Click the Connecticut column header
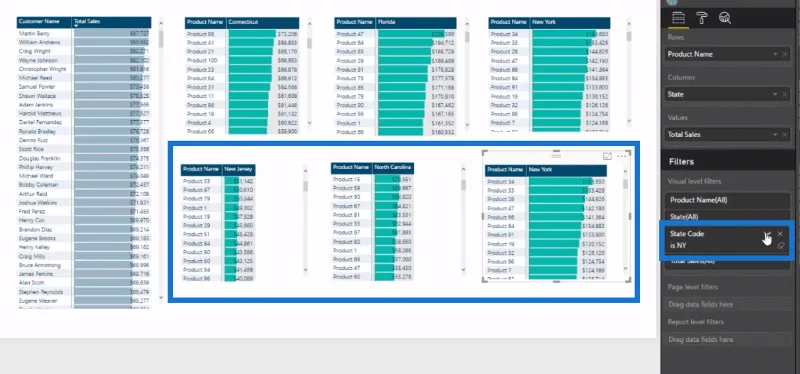Screen dimensions: 800x374 [x=262, y=22]
